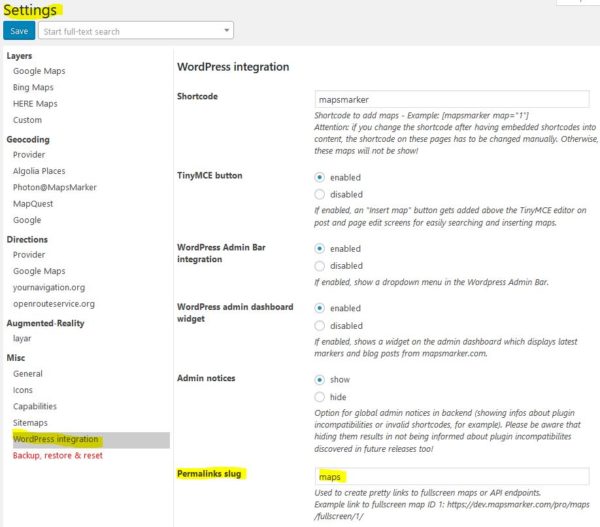Select HERE Maps in the sidebar
Screen dimensions: 600x527
pyautogui.click(x=35, y=104)
